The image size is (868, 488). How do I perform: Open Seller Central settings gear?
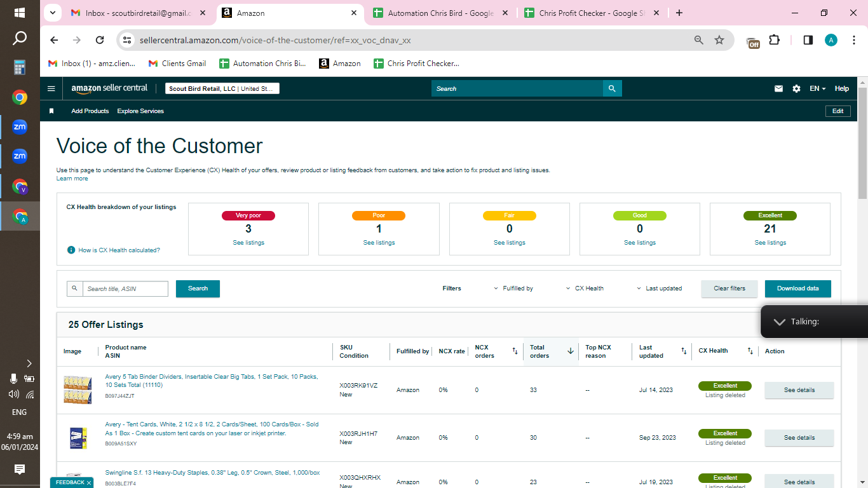[796, 89]
